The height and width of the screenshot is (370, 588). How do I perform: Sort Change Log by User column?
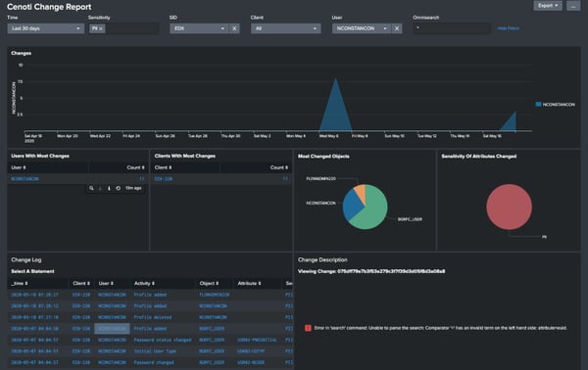(106, 284)
